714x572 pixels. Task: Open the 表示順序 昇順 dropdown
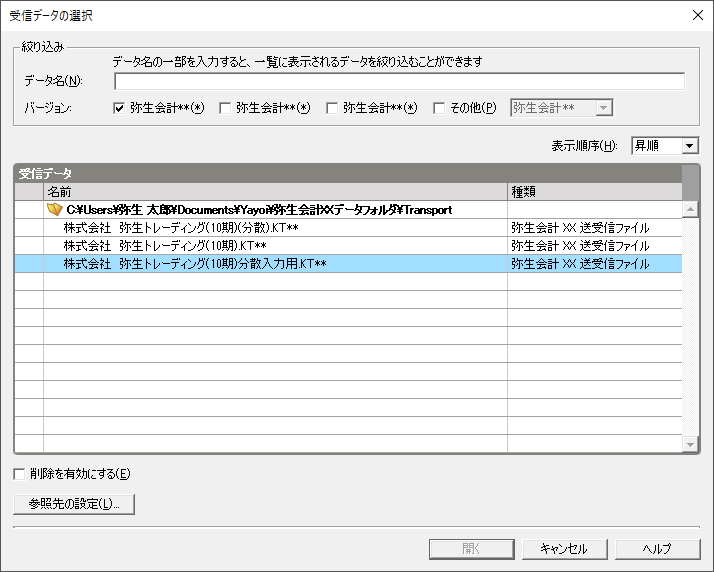(x=665, y=146)
